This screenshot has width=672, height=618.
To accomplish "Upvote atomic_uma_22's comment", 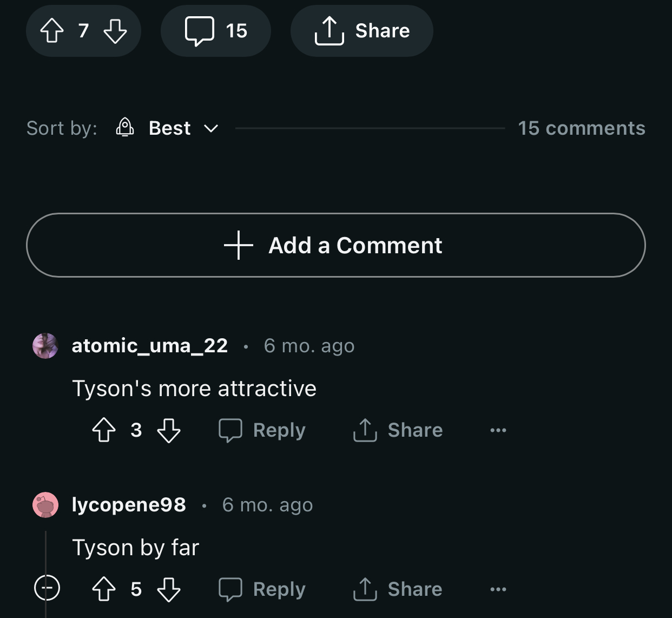I will click(104, 430).
